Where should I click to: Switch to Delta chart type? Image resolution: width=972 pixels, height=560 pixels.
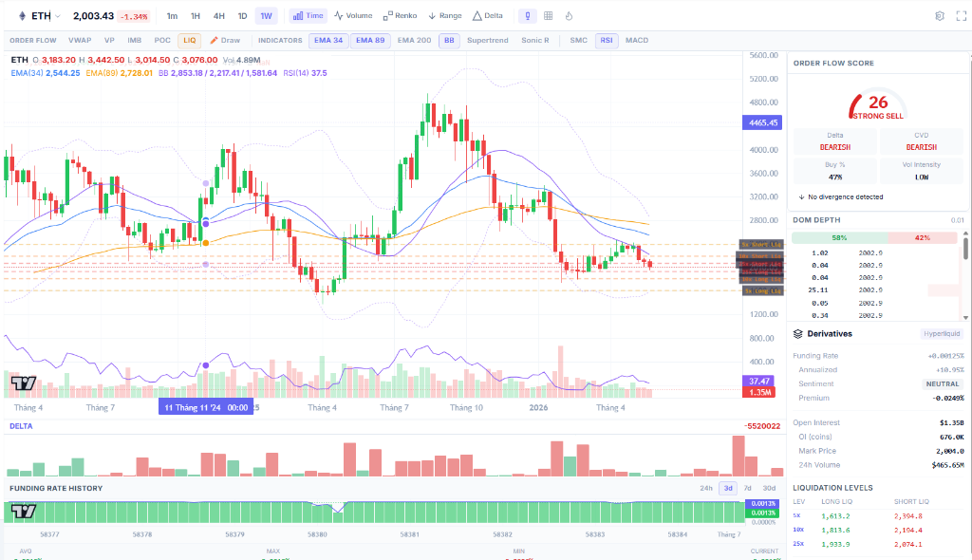coord(488,16)
